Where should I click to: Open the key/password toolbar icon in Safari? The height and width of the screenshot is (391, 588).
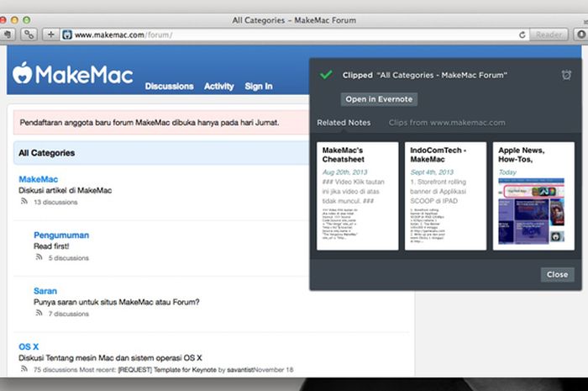29,35
